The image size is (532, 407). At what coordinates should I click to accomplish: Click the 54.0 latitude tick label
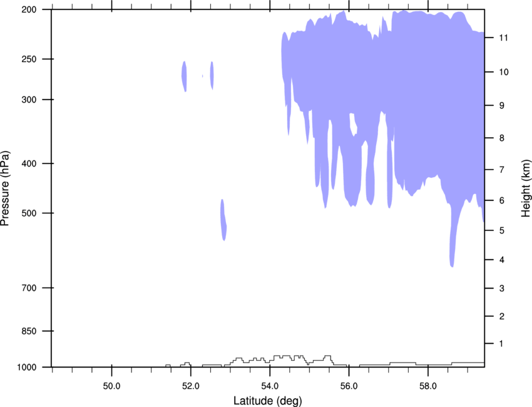pos(270,386)
